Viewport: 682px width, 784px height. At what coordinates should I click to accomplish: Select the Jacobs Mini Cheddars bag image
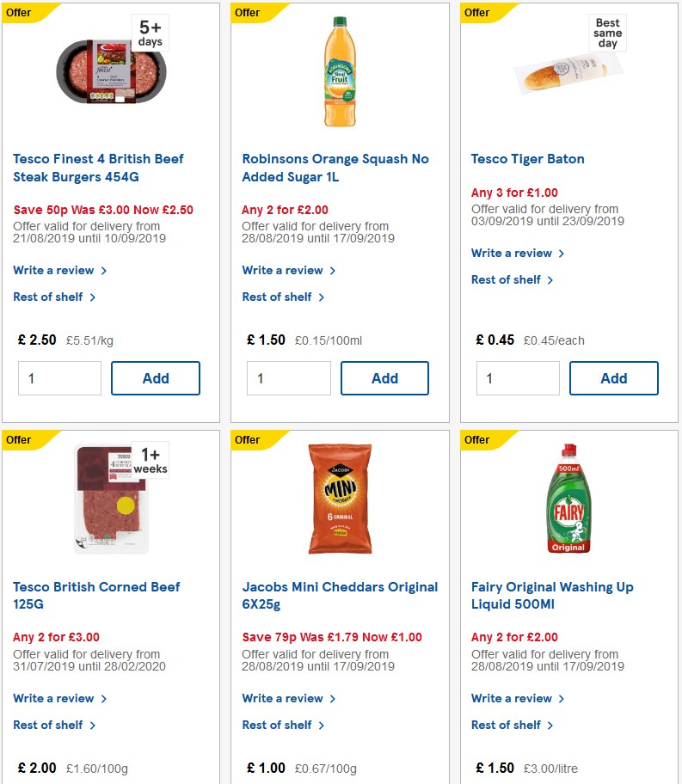(339, 499)
